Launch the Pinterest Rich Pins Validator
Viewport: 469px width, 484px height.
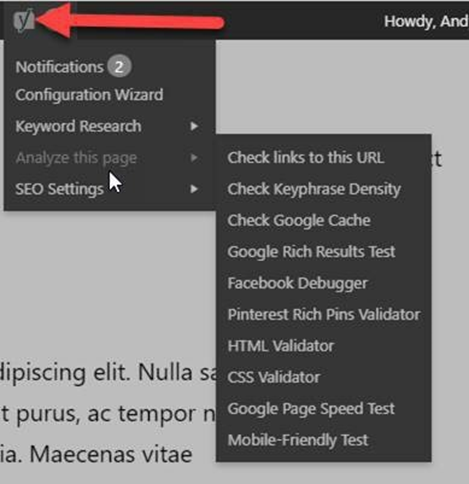324,314
